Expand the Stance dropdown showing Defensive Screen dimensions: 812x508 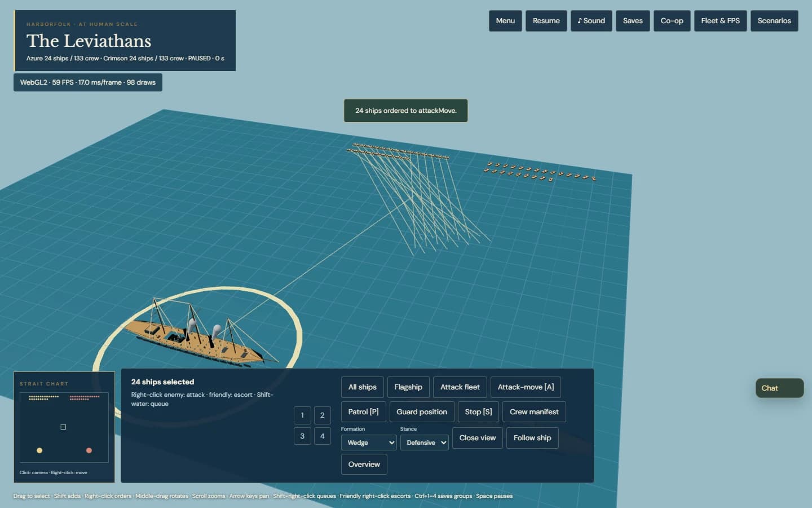pyautogui.click(x=425, y=443)
